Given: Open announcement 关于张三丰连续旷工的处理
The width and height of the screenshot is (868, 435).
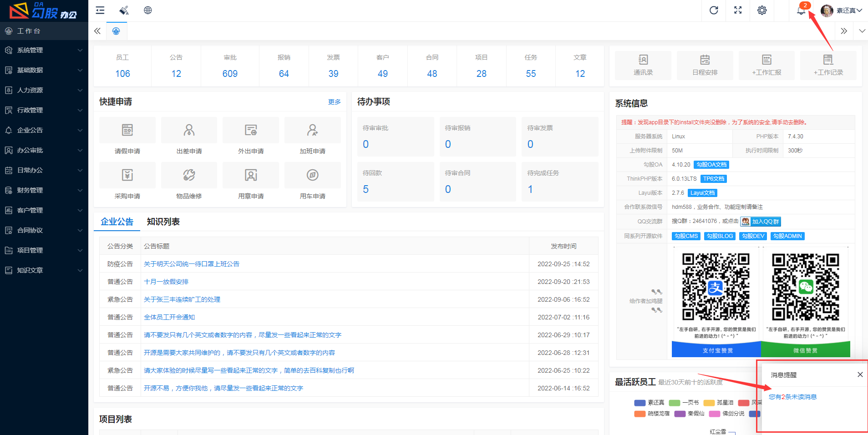Looking at the screenshot, I should tap(182, 299).
